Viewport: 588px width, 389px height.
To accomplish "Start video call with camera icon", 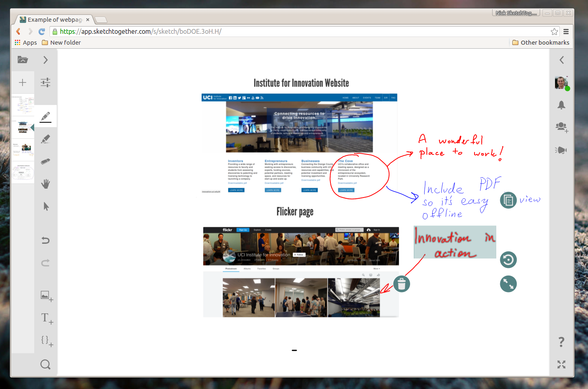I will coord(561,150).
